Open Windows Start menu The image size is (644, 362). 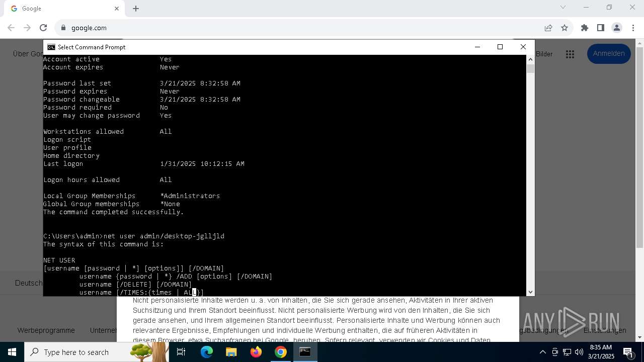pos(12,352)
